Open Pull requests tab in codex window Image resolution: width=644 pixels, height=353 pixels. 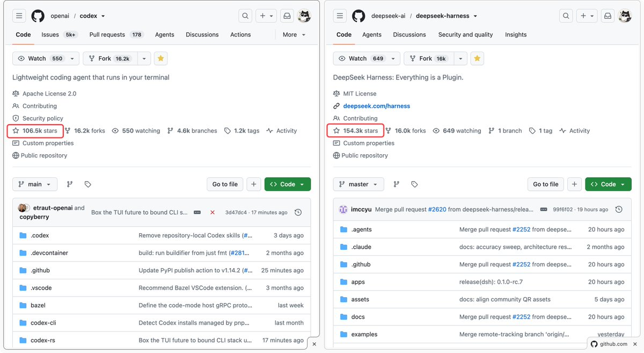tap(116, 34)
